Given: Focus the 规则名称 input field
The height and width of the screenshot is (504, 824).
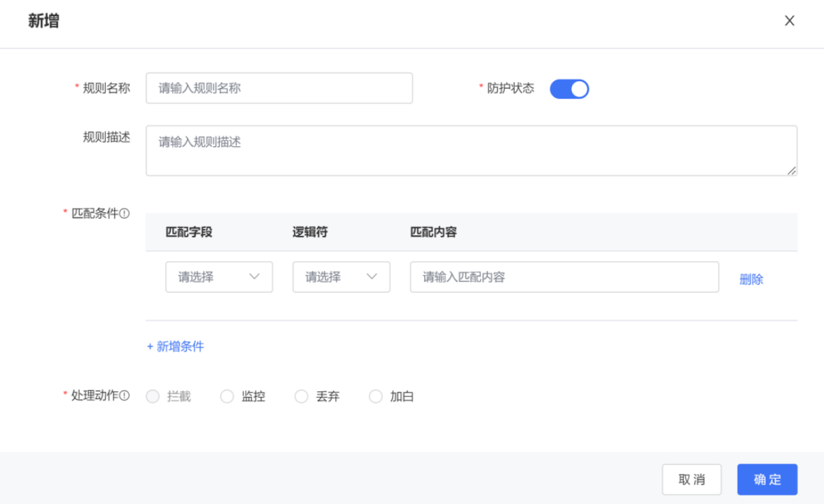Looking at the screenshot, I should pyautogui.click(x=279, y=88).
